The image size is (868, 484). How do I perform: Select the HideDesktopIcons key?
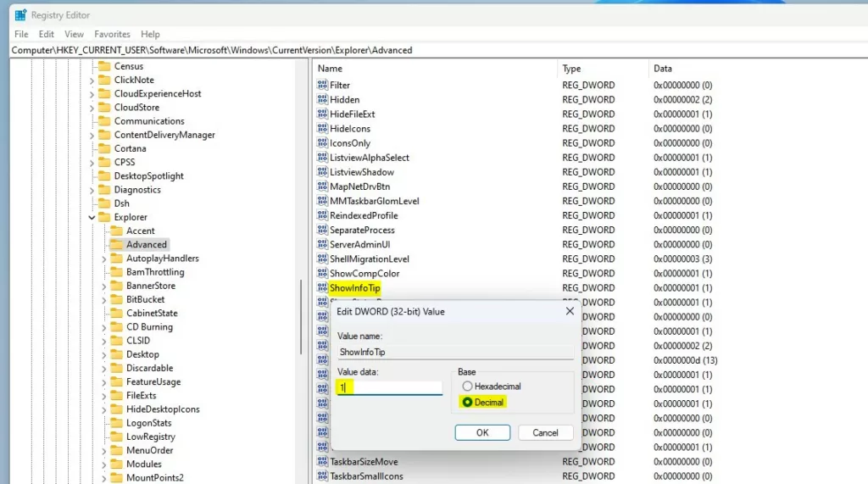click(163, 409)
